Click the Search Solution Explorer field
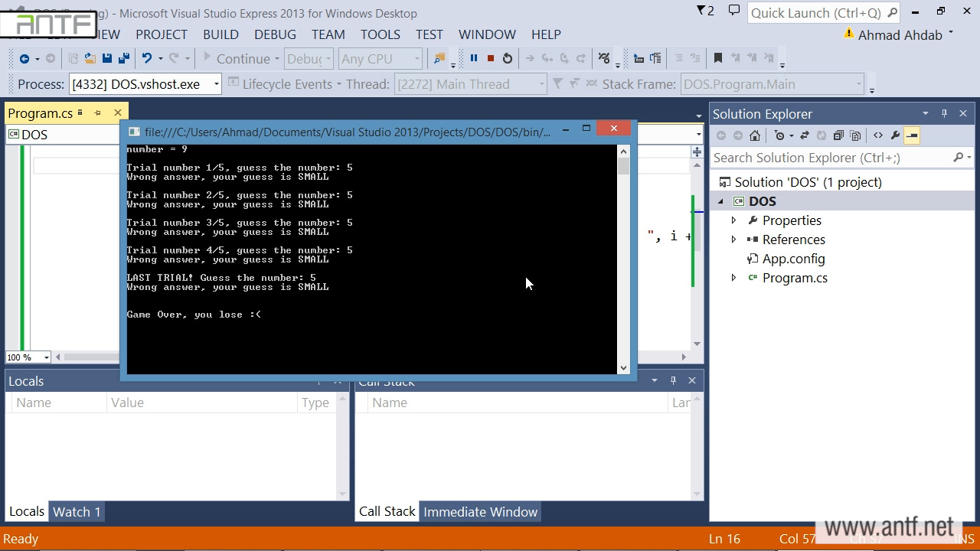This screenshot has height=551, width=980. [x=831, y=158]
